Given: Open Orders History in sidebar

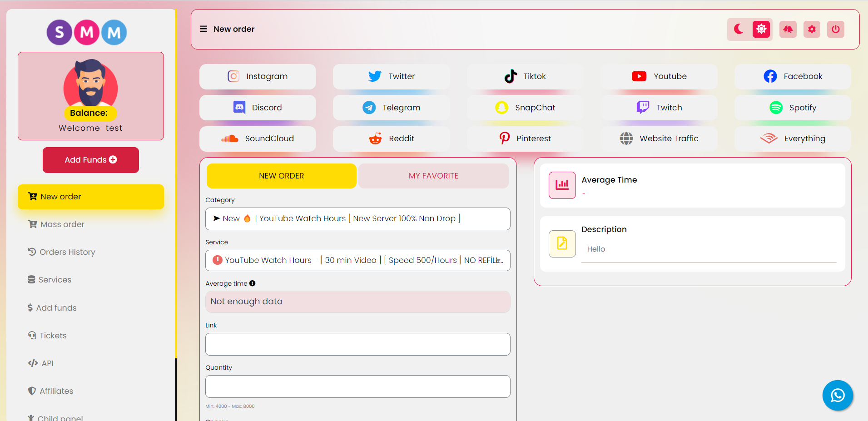Looking at the screenshot, I should (x=91, y=252).
